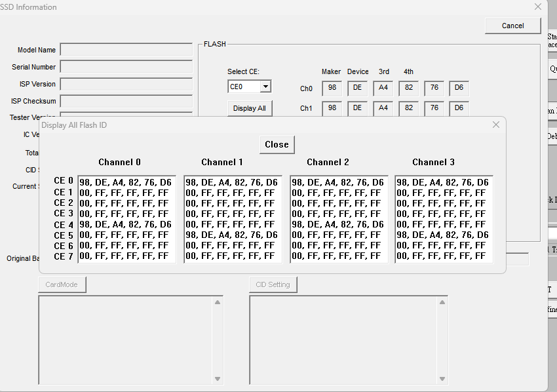Screen dimensions: 557x392
Task: Click the FLASH group box label
Action: [215, 44]
